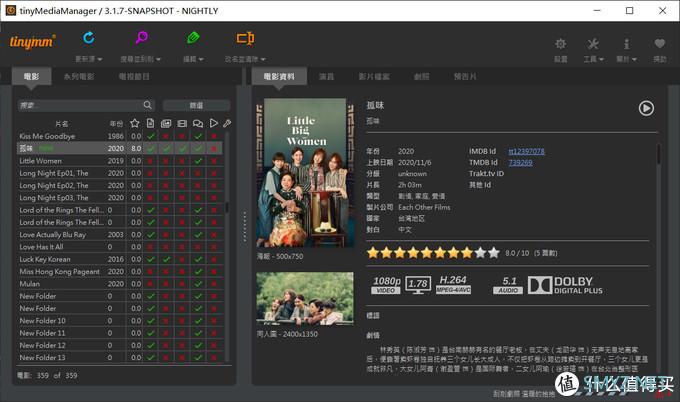This screenshot has height=402, width=680.
Task: Click the 5.1 audio badge
Action: [x=508, y=285]
